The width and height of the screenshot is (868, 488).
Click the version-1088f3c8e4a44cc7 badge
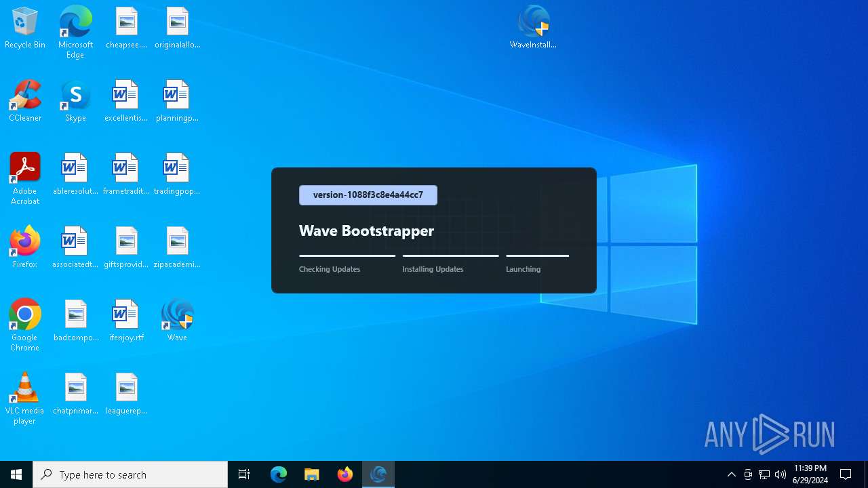pos(368,195)
